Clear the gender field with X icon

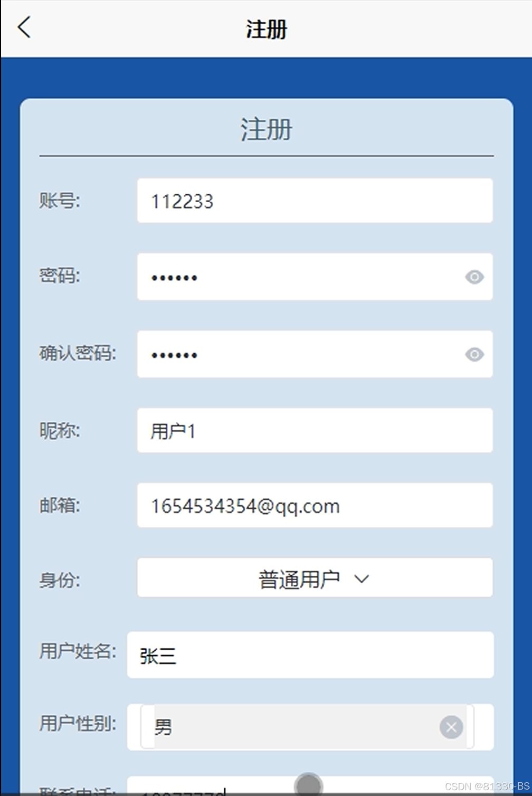tap(451, 727)
